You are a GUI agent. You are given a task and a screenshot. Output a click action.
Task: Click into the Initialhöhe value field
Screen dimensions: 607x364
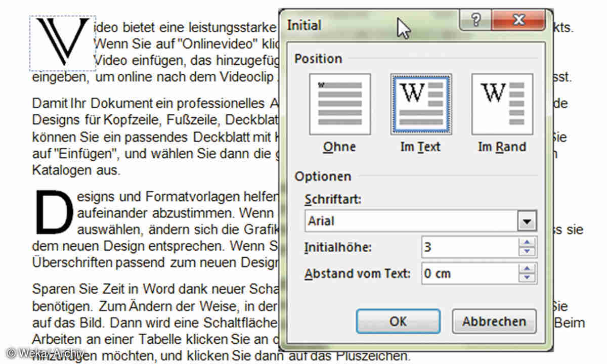(469, 247)
